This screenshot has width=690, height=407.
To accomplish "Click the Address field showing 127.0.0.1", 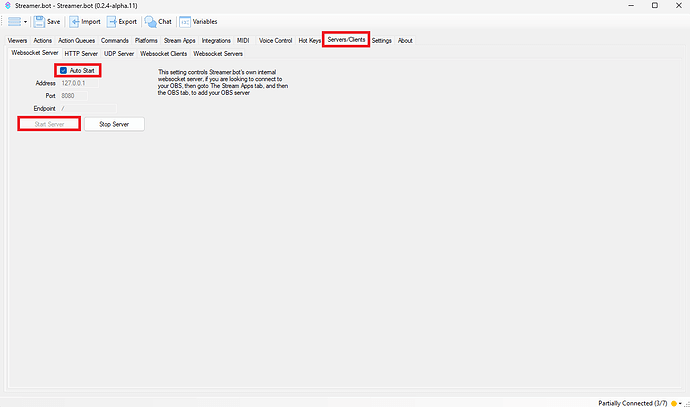I will click(x=87, y=83).
